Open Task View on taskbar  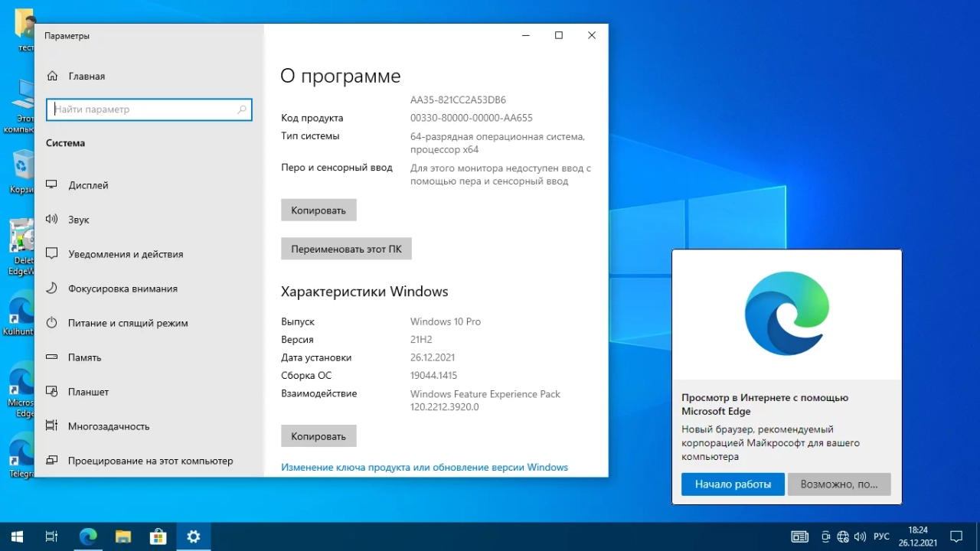coord(51,536)
